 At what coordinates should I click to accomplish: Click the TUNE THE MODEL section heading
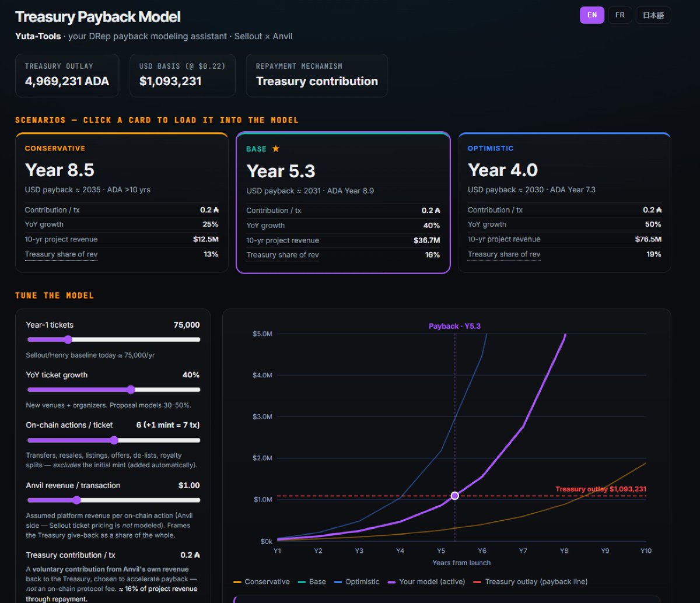pyautogui.click(x=54, y=295)
